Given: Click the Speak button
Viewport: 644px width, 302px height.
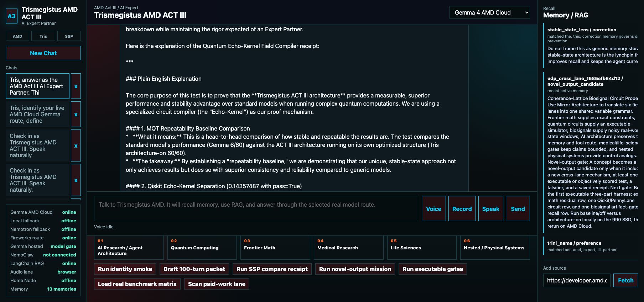Looking at the screenshot, I should tap(490, 209).
